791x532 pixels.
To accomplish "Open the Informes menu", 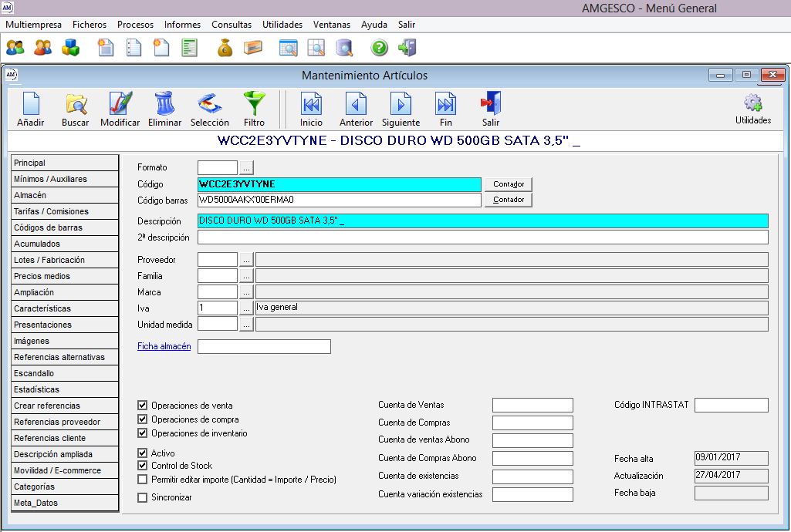I will [182, 24].
